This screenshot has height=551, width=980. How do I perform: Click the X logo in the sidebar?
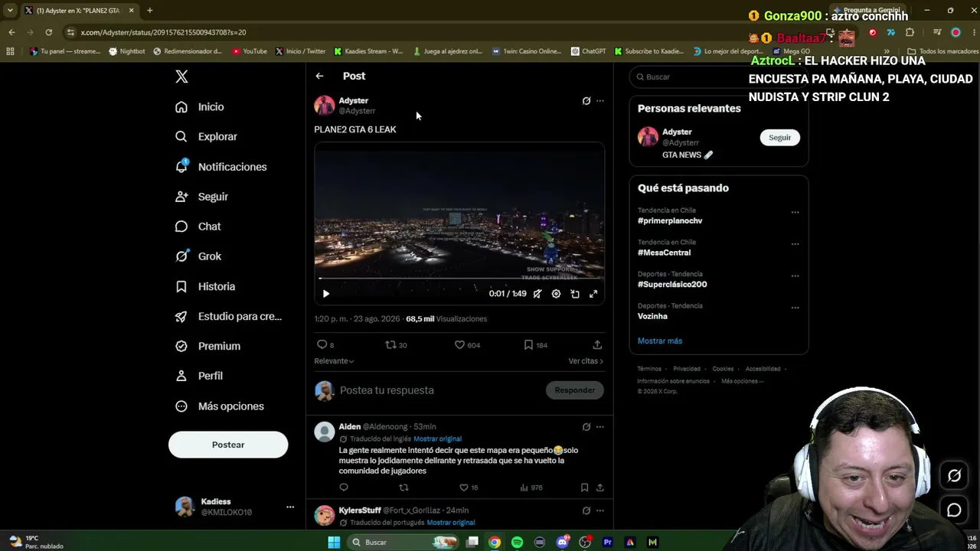pyautogui.click(x=181, y=77)
